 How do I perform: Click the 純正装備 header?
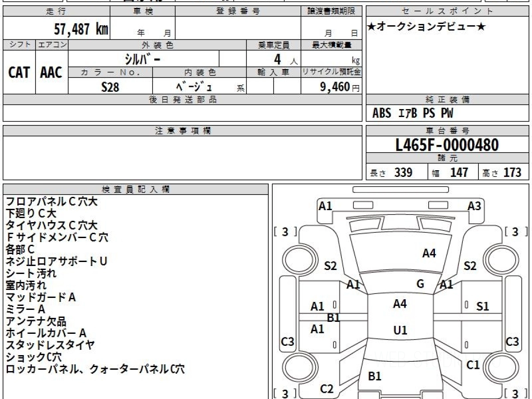pos(447,100)
